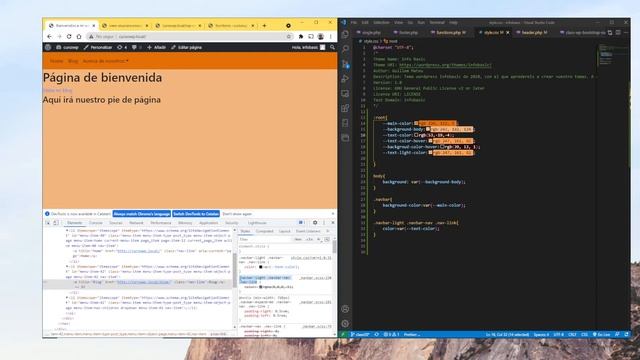
Task: Open DevTools settings gear
Action: pyautogui.click(x=315, y=223)
